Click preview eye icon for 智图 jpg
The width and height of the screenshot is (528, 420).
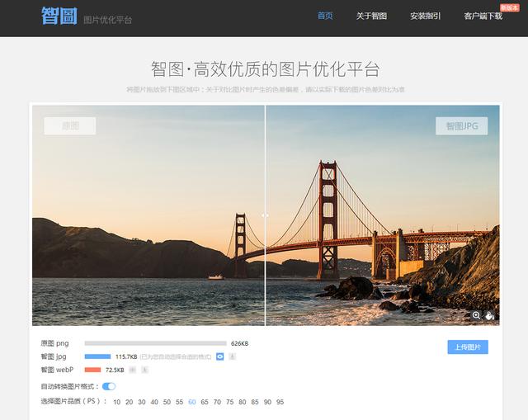[219, 356]
